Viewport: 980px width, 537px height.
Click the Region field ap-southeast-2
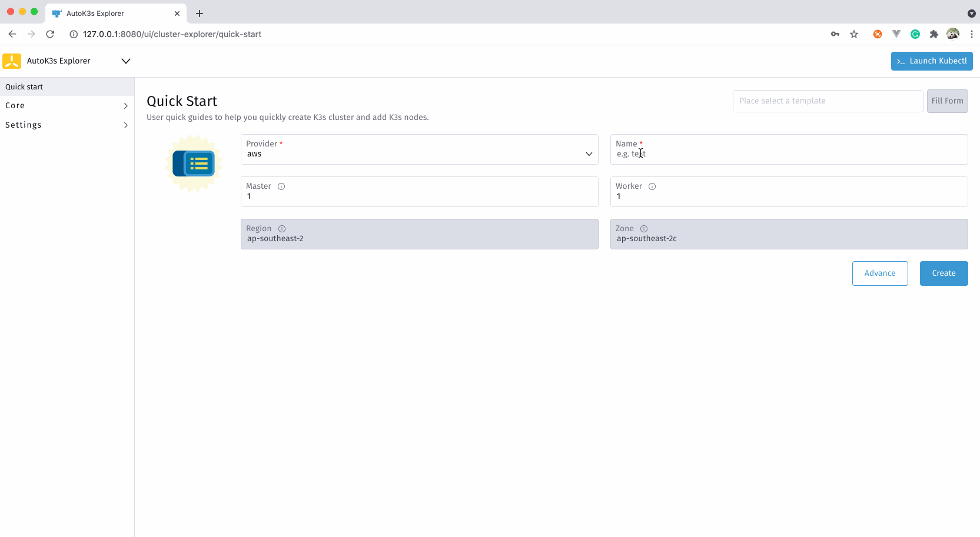tap(419, 234)
